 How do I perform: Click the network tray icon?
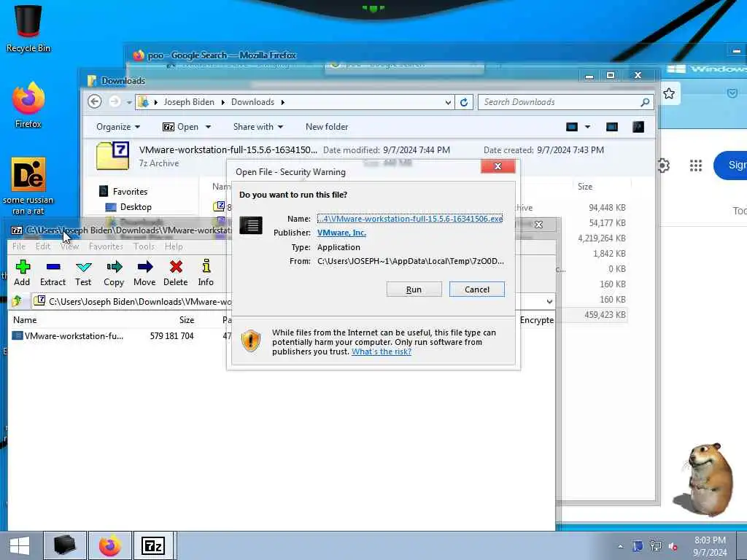click(x=656, y=546)
